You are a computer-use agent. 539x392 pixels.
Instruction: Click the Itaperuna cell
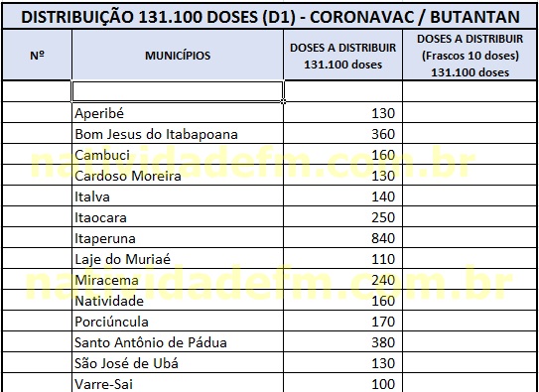coord(178,238)
